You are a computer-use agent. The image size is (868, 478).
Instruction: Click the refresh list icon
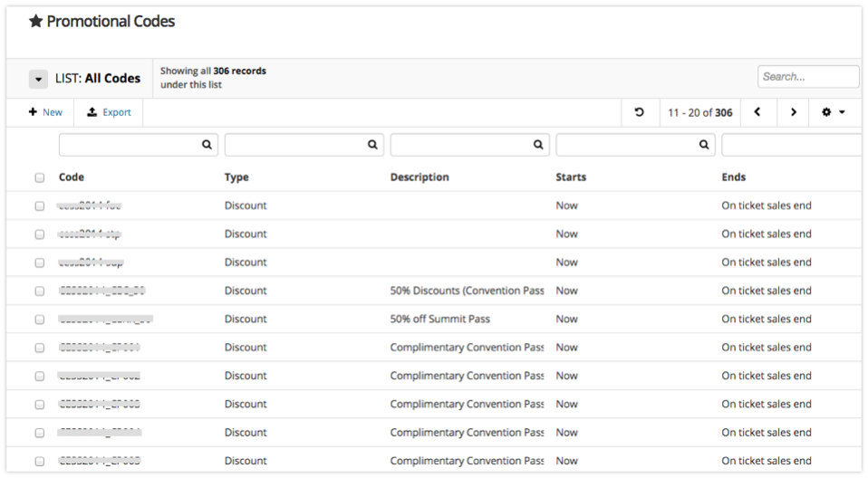coord(639,112)
